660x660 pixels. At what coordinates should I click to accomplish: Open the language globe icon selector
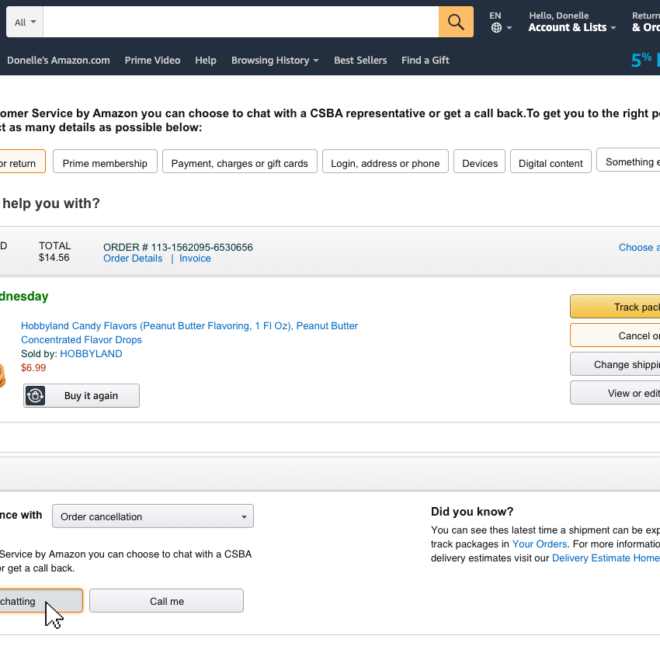click(x=500, y=28)
